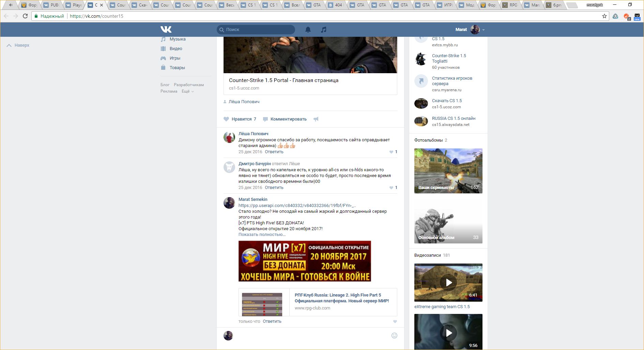The height and width of the screenshot is (350, 644).
Task: Open the Игры sidebar item
Action: pyautogui.click(x=170, y=58)
